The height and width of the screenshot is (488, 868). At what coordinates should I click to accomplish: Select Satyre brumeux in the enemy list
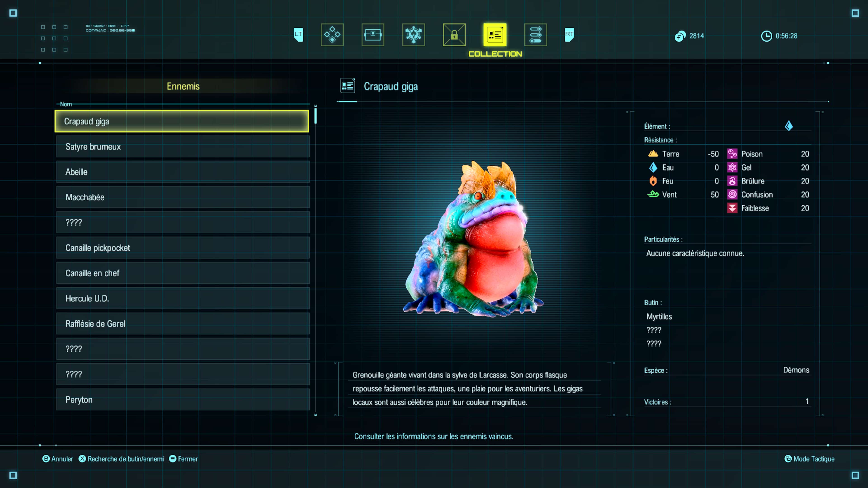(183, 146)
